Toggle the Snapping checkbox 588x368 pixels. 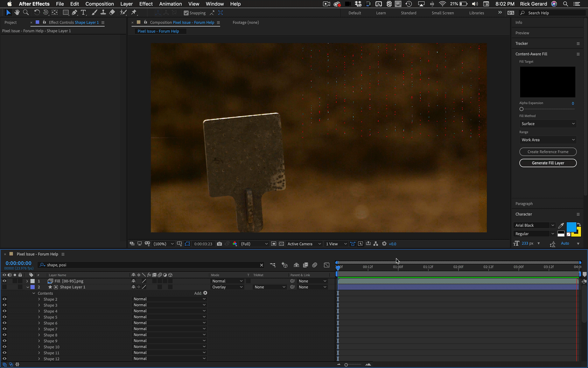(x=186, y=13)
